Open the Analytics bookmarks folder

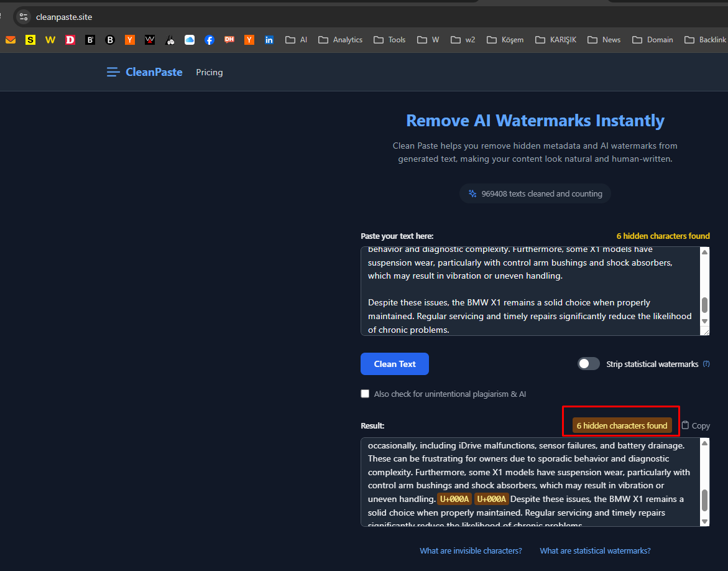pos(340,40)
